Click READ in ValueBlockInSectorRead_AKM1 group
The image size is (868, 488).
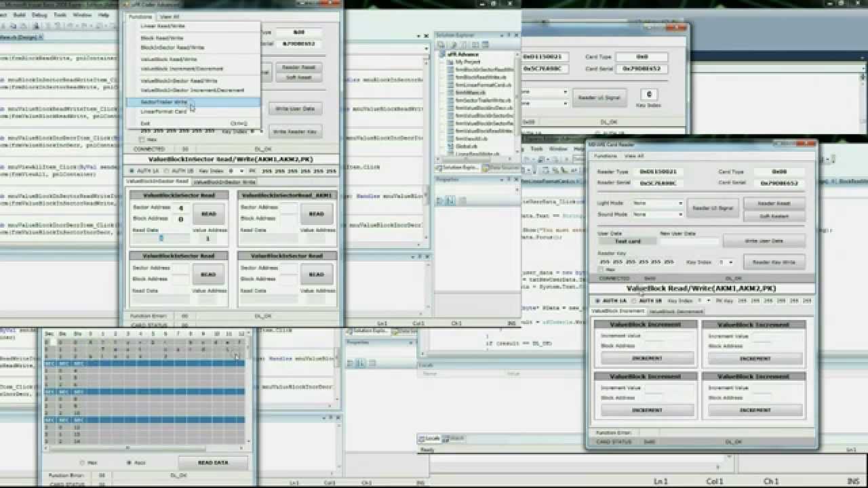[x=317, y=213]
